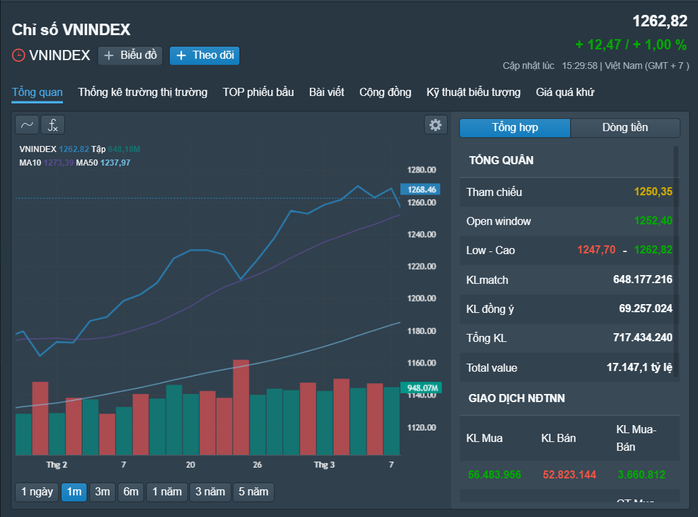Click the change + 12,47 / + 1,00 %
The image size is (698, 517).
coord(631,45)
